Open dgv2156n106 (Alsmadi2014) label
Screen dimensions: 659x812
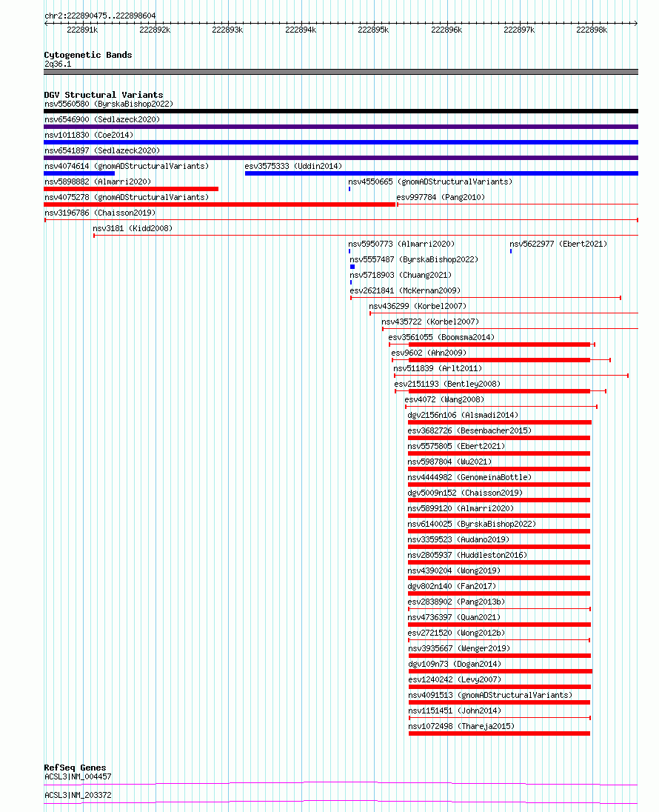(x=463, y=415)
